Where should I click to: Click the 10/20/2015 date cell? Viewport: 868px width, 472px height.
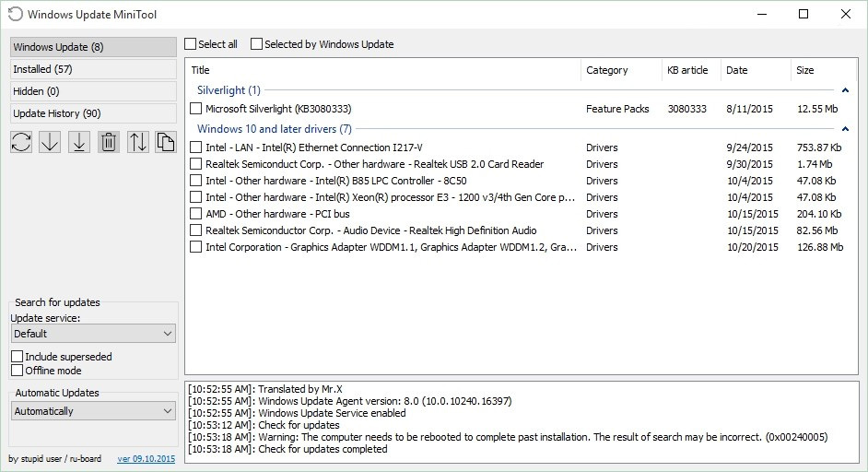pos(752,247)
